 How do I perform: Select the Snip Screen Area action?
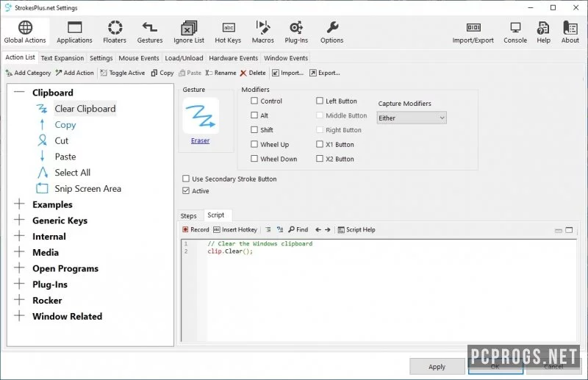(x=87, y=188)
